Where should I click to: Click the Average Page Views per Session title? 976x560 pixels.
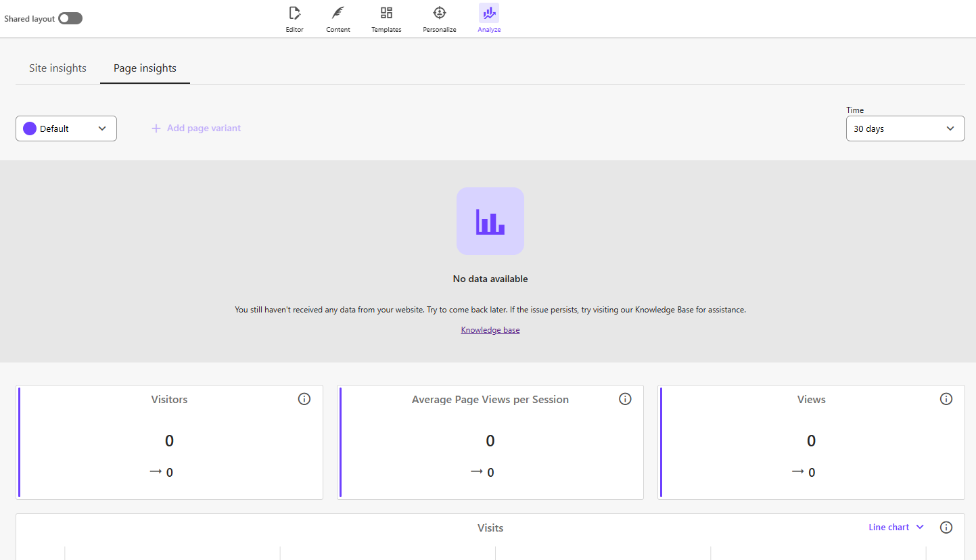(x=490, y=400)
